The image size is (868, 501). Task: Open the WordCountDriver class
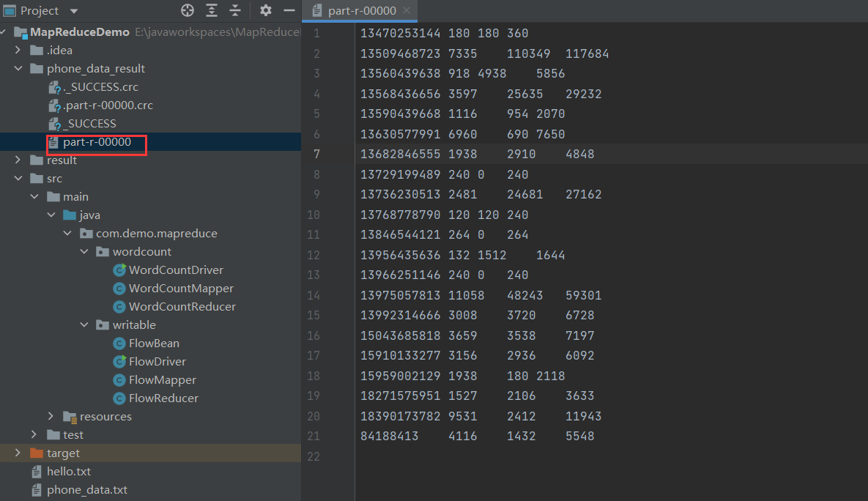click(176, 270)
